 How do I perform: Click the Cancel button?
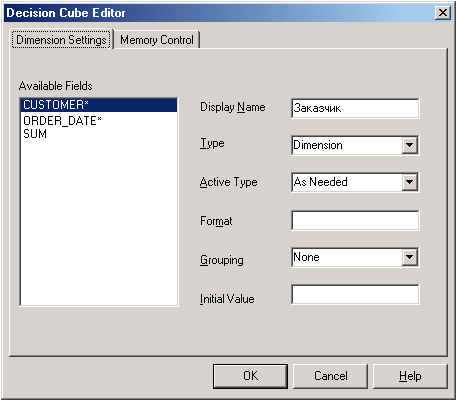[x=330, y=376]
